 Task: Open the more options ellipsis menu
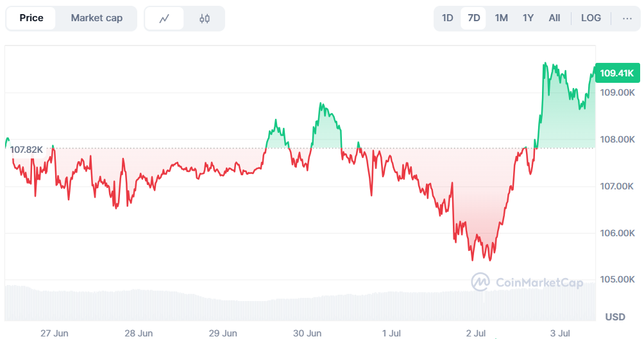click(627, 18)
